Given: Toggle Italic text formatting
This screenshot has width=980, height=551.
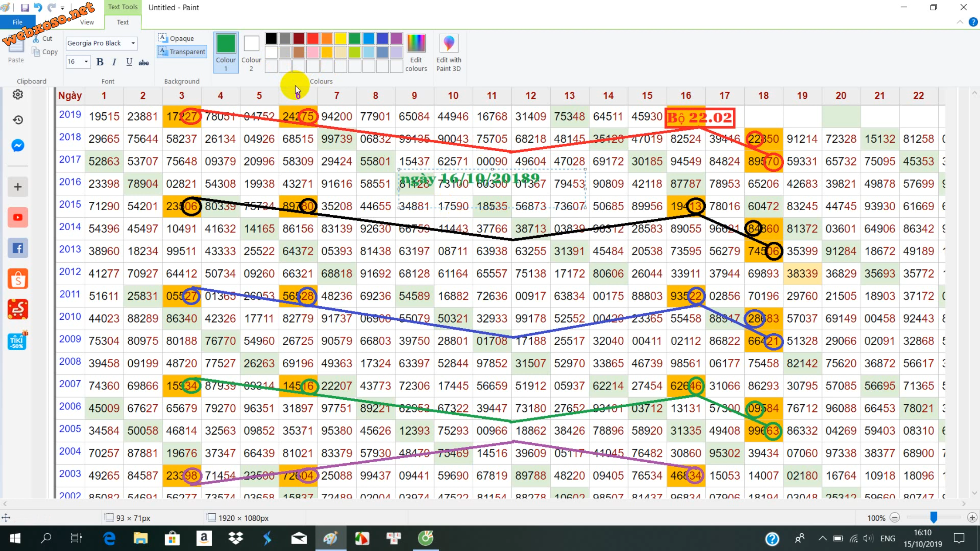Looking at the screenshot, I should [x=115, y=62].
